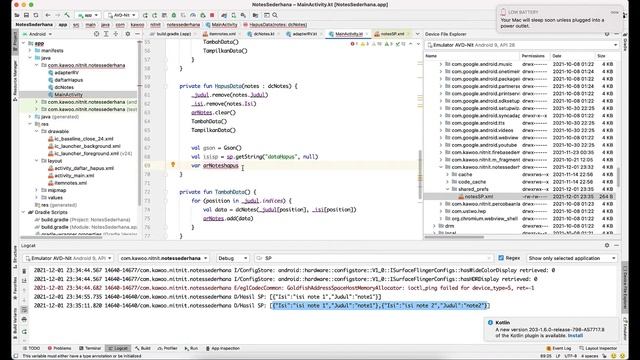Click Install link in Kotlin plugin notification

pyautogui.click(x=575, y=335)
